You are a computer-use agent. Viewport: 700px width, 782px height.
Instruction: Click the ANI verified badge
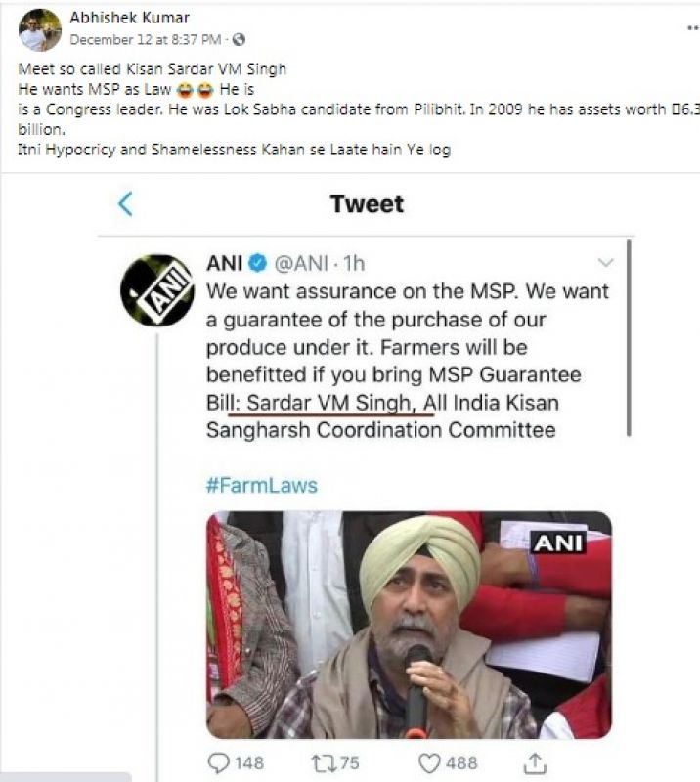258,263
